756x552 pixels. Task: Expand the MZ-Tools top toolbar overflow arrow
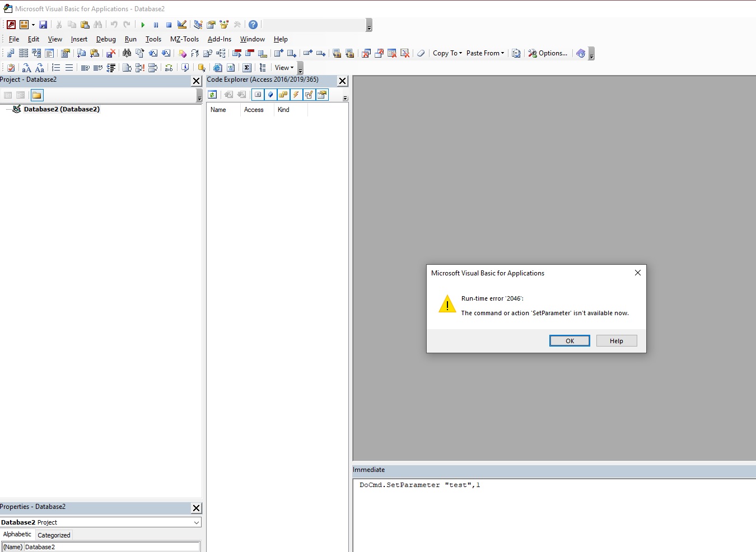click(x=591, y=54)
